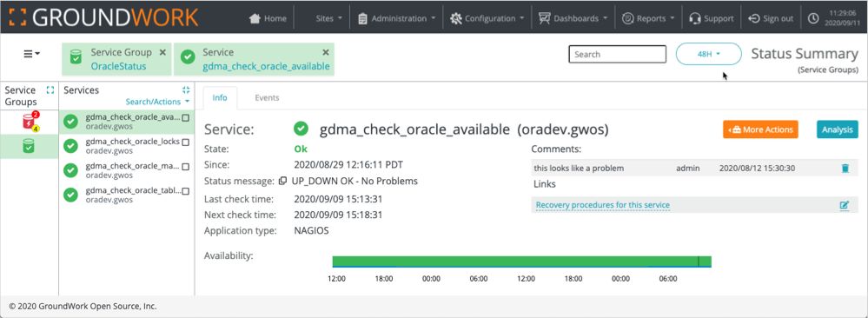Check the gdma_check_oracle_locks checkbox
Image resolution: width=868 pixels, height=318 pixels.
pos(186,142)
